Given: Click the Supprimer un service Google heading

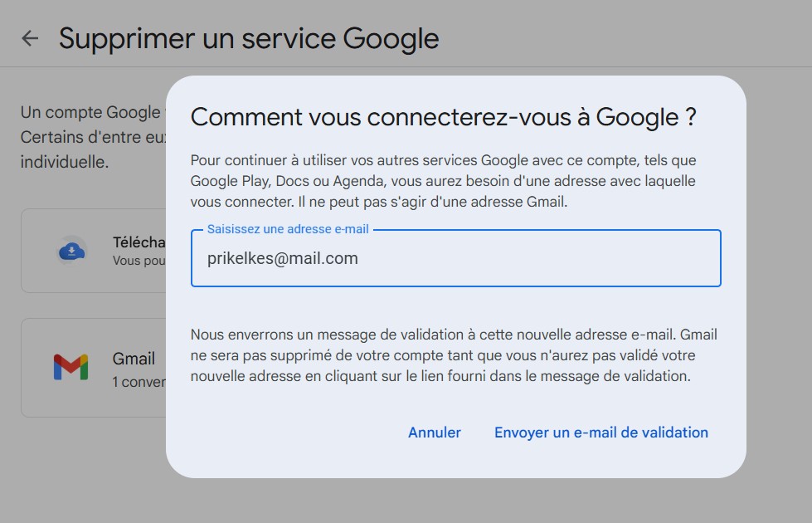Looking at the screenshot, I should [249, 37].
